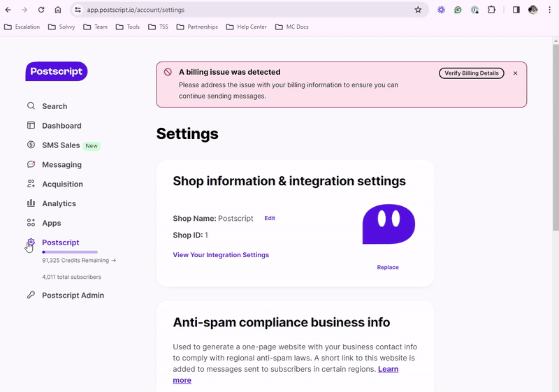Open the Help Center bookmarks folder
Viewport: 559px width, 392px height.
tap(247, 27)
